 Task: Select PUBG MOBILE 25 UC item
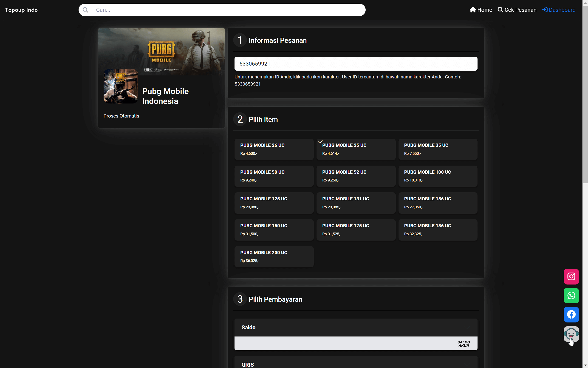(356, 149)
